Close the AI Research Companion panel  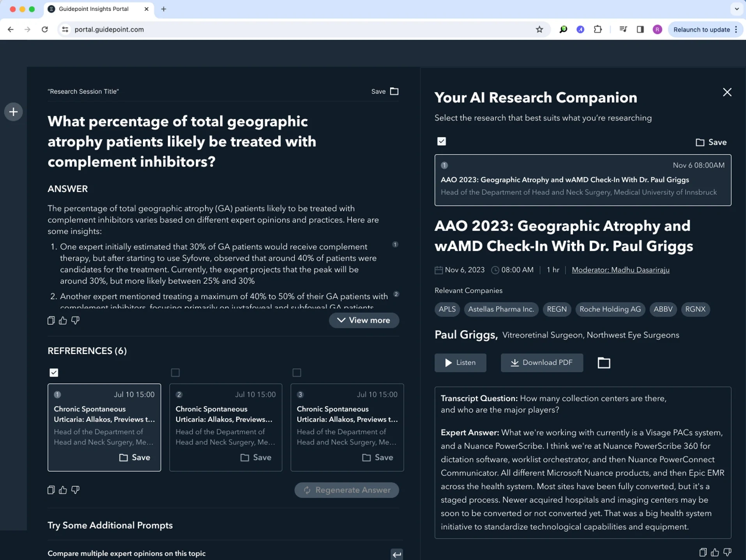pos(727,92)
